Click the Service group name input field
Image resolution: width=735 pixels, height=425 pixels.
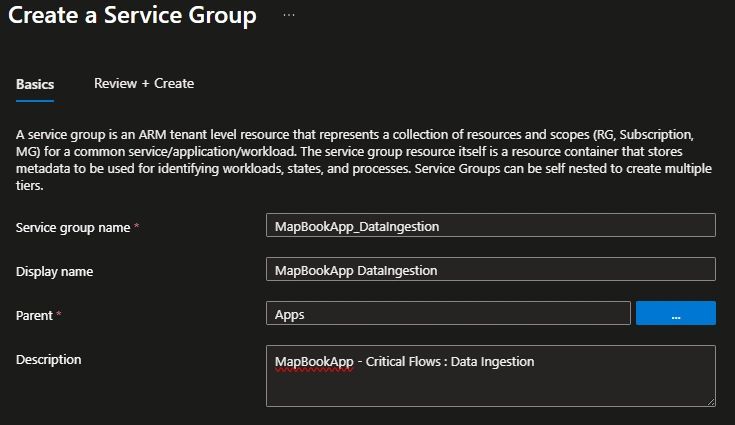[491, 225]
